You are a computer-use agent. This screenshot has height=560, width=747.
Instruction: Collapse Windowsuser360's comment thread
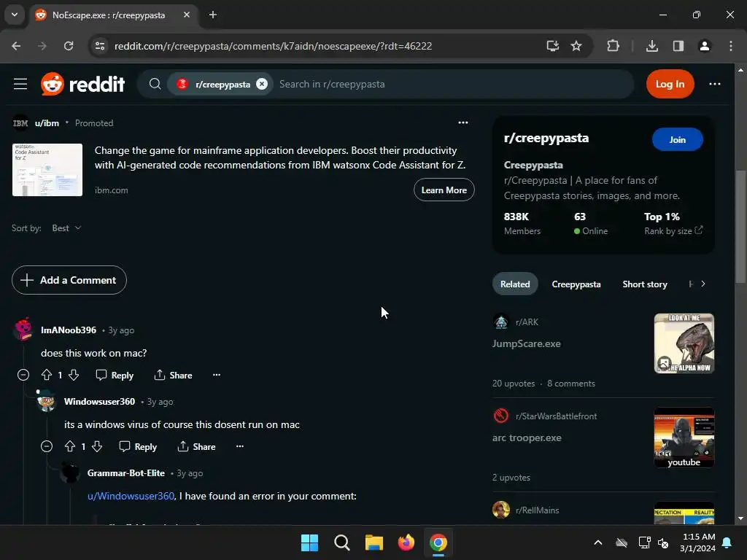[47, 447]
